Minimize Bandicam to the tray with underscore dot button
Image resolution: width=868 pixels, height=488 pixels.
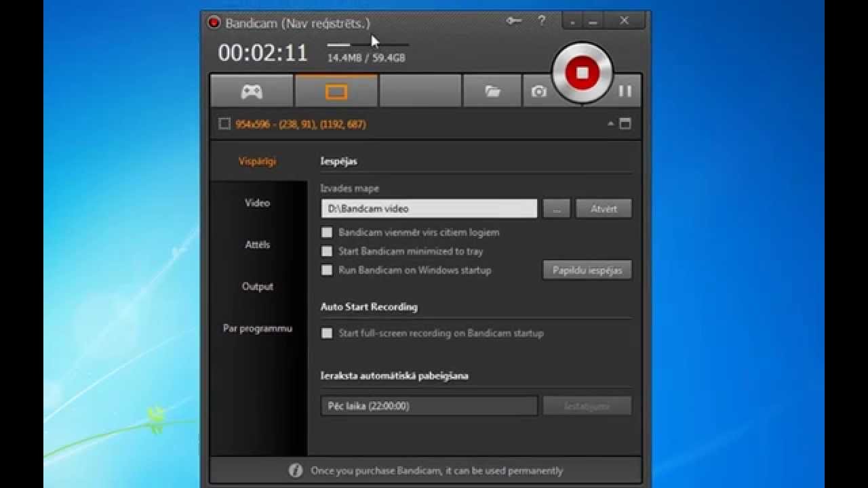click(x=573, y=22)
